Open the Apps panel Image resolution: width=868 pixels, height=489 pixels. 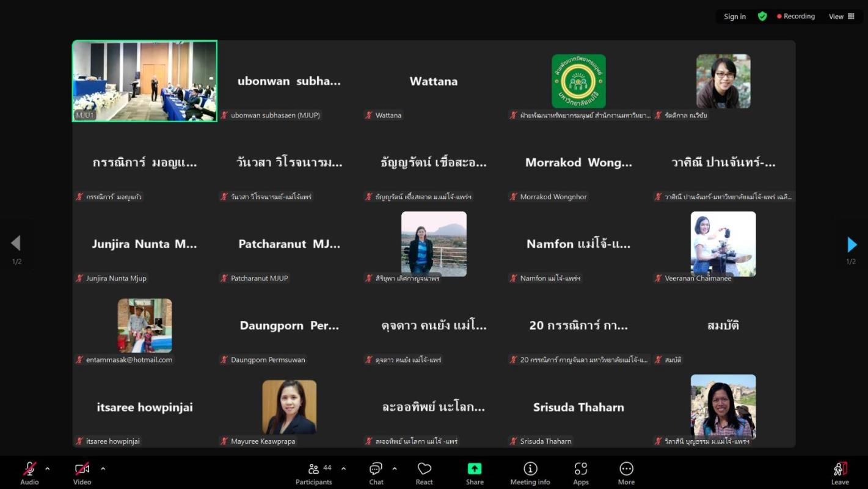[x=580, y=469]
